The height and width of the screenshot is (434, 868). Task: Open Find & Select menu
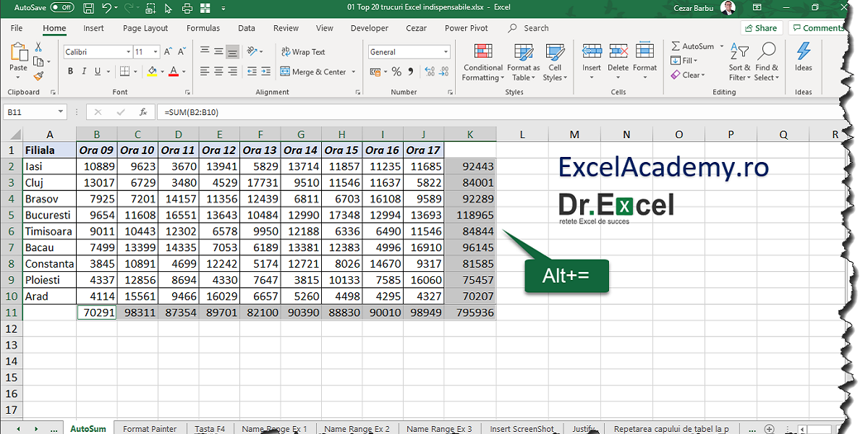pyautogui.click(x=766, y=62)
